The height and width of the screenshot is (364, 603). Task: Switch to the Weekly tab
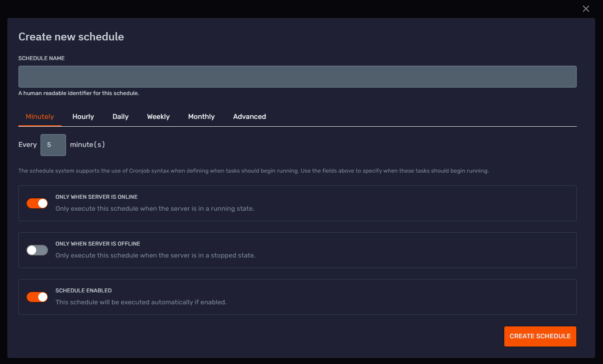click(x=158, y=117)
